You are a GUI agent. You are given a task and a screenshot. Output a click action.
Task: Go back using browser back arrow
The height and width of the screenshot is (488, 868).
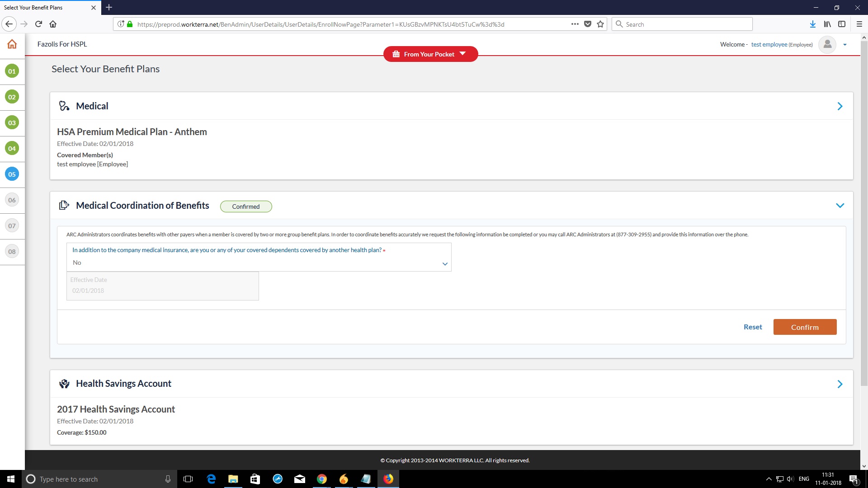pos(9,24)
